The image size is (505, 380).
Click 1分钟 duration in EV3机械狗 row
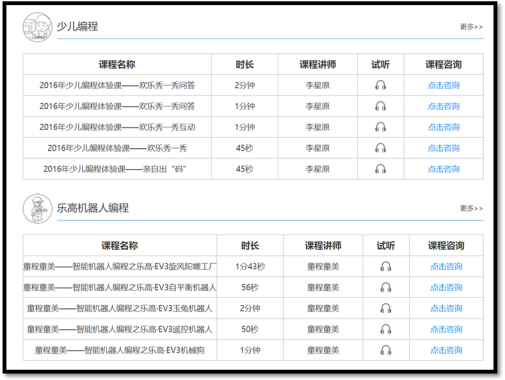pos(250,350)
